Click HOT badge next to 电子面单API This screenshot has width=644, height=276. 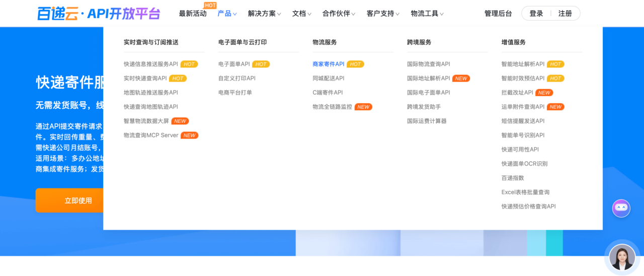[261, 64]
